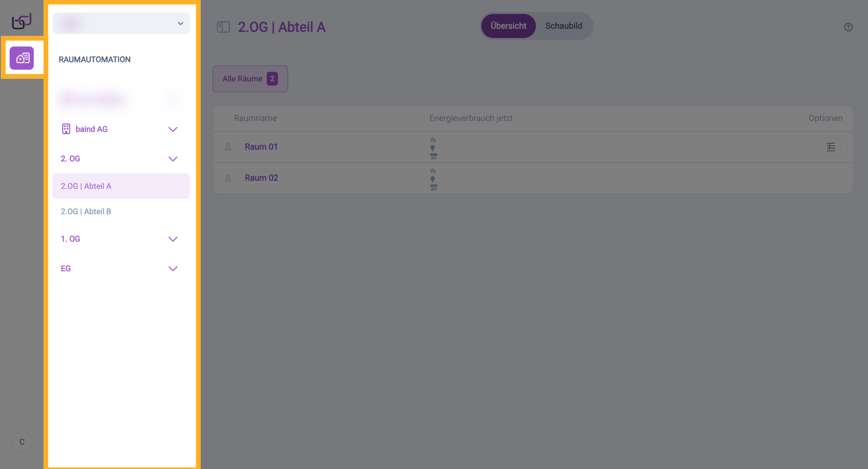Open options icon for Raum 01
This screenshot has height=469, width=868.
click(x=830, y=147)
